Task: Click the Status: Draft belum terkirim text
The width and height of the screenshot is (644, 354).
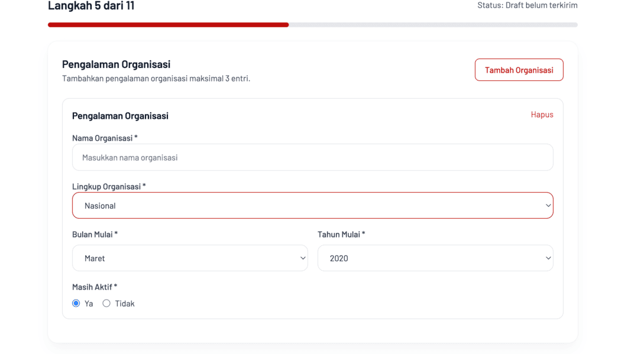Action: (528, 5)
